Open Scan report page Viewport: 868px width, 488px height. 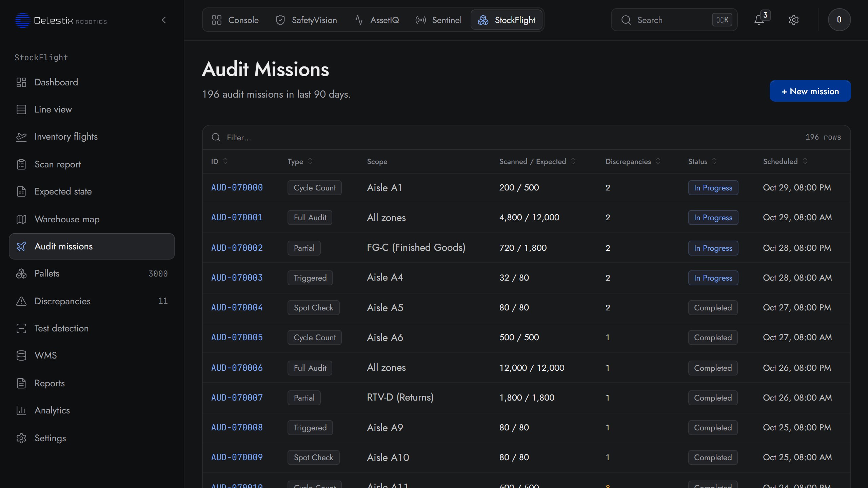coord(92,164)
